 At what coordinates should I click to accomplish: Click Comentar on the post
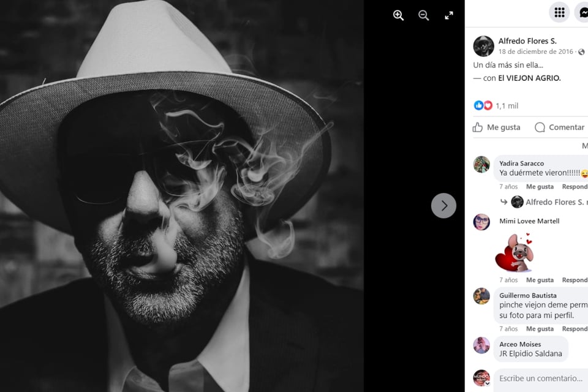pos(559,127)
